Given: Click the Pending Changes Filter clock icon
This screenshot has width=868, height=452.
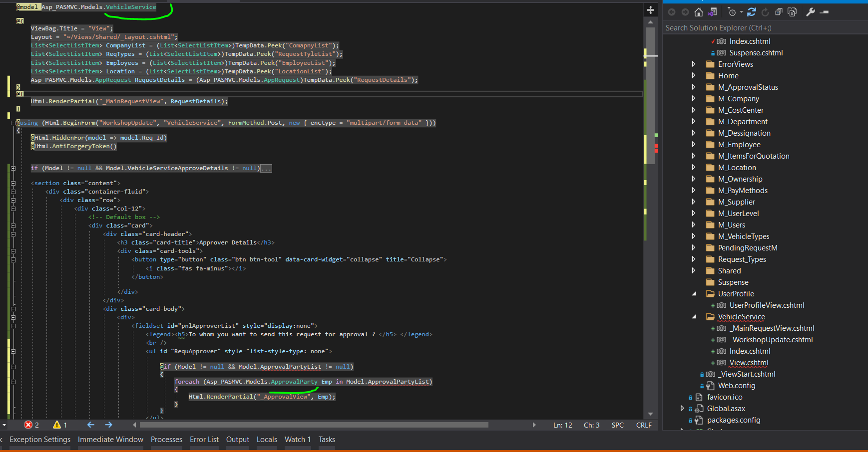Looking at the screenshot, I should point(732,12).
